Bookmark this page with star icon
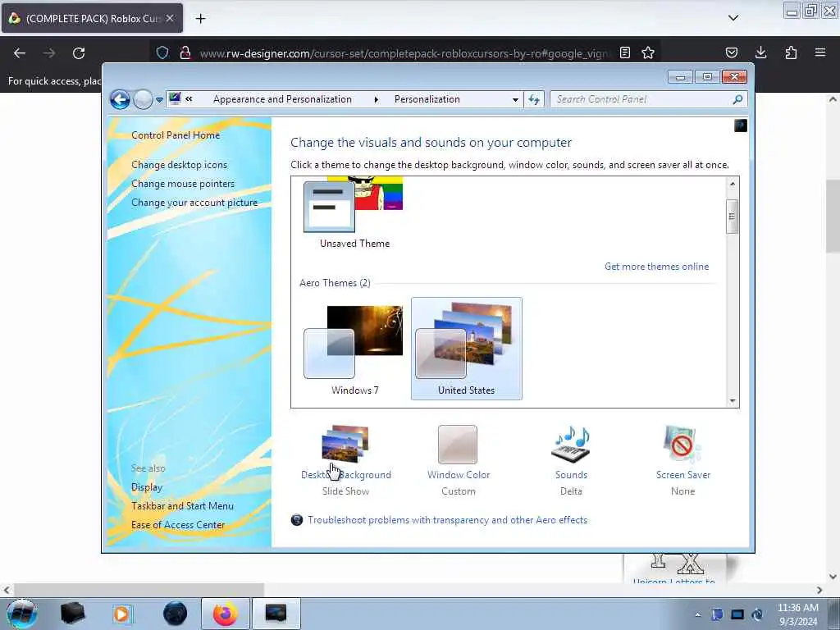Image resolution: width=840 pixels, height=630 pixels. tap(648, 52)
